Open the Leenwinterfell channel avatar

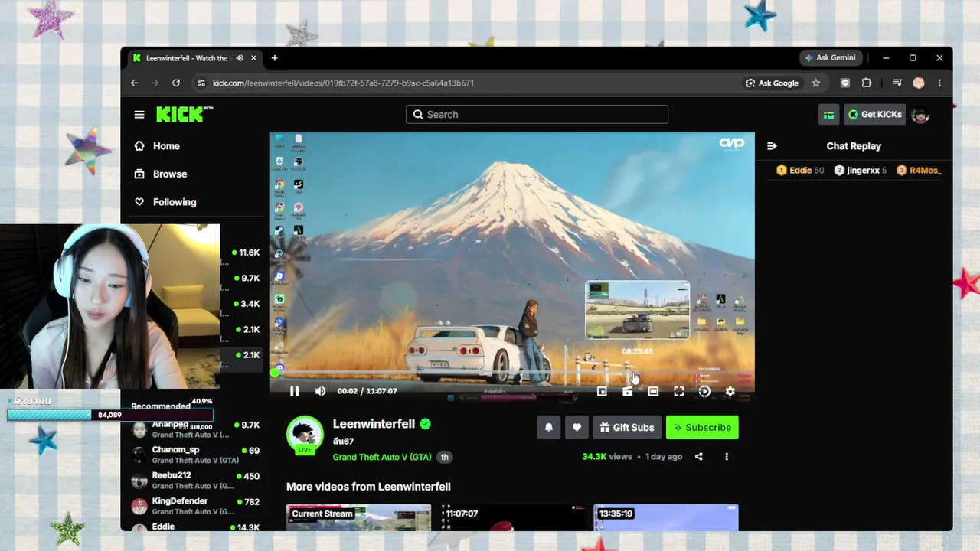pyautogui.click(x=305, y=434)
